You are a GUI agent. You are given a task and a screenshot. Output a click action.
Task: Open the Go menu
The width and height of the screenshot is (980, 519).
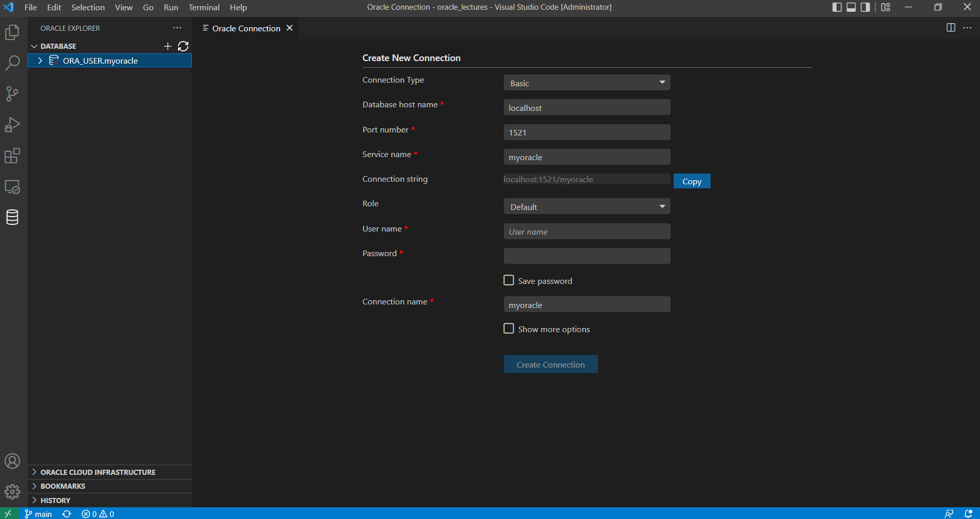point(148,7)
